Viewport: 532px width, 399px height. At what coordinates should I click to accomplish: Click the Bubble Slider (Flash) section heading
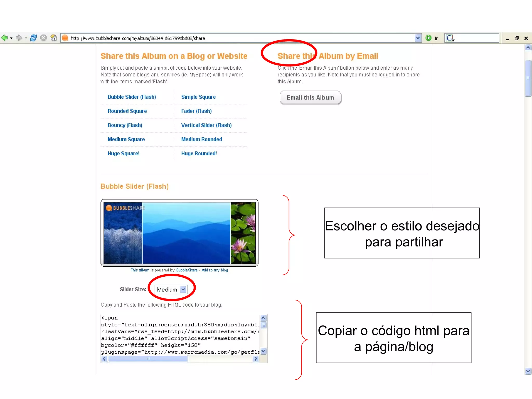(x=135, y=187)
